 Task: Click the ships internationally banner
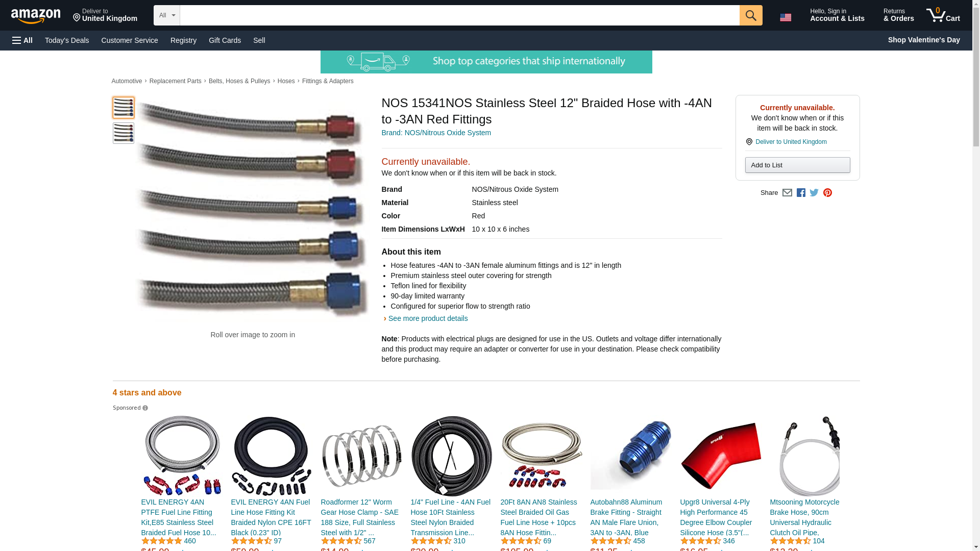pos(486,62)
